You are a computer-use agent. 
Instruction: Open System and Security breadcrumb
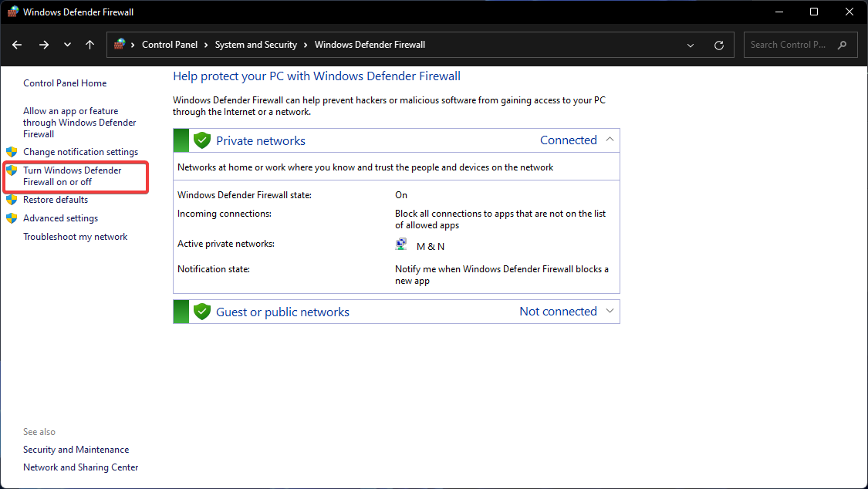[255, 45]
